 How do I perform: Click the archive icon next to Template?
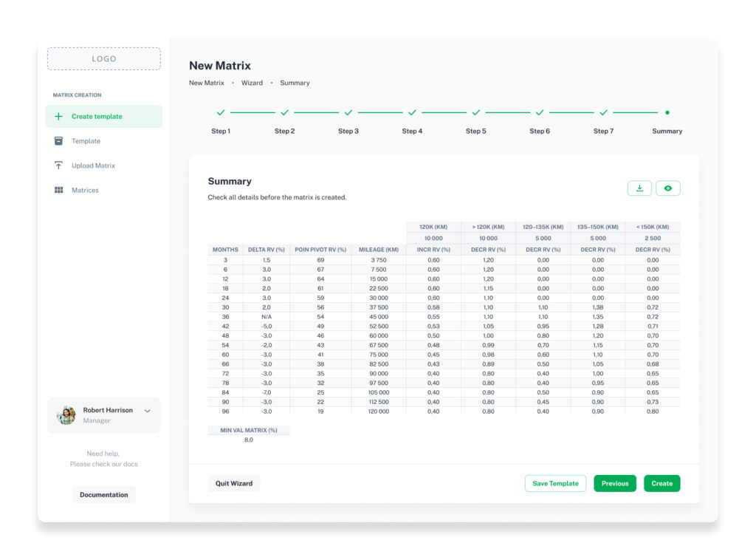tap(58, 141)
